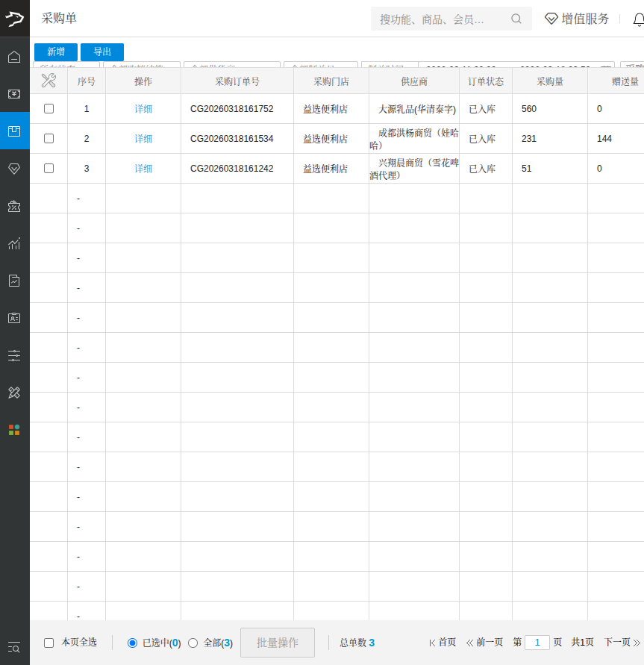Image resolution: width=644 pixels, height=665 pixels.
Task: Check the checkbox for order CG20260318161752
Action: pos(49,109)
